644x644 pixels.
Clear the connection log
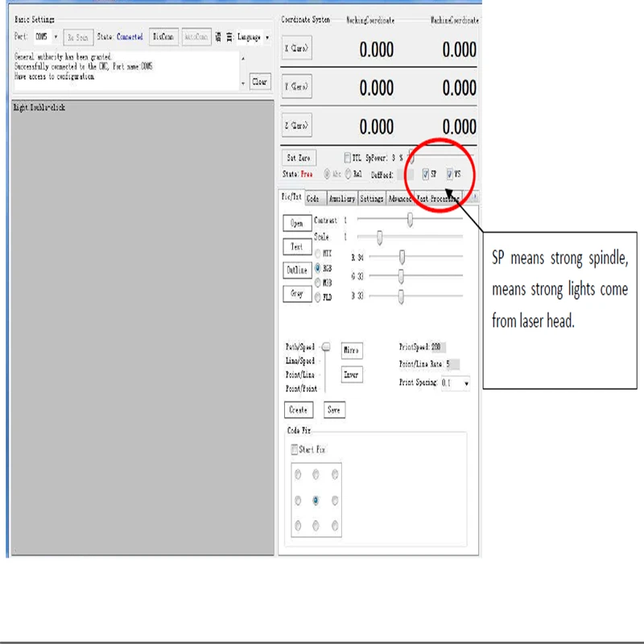(x=260, y=82)
